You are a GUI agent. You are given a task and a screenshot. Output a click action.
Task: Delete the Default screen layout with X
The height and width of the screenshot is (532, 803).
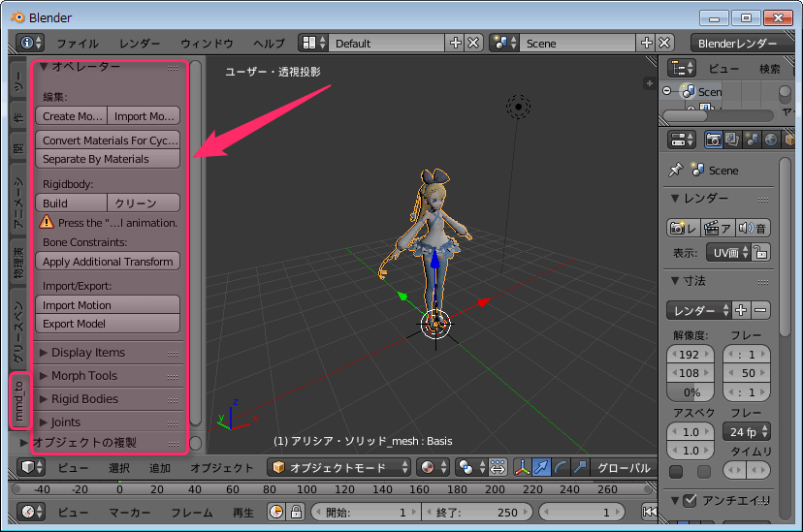point(473,43)
